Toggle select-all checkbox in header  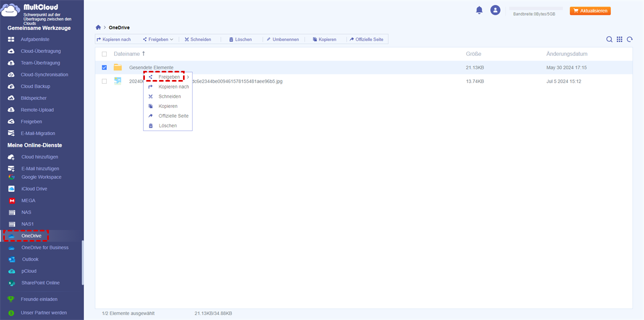coord(104,54)
